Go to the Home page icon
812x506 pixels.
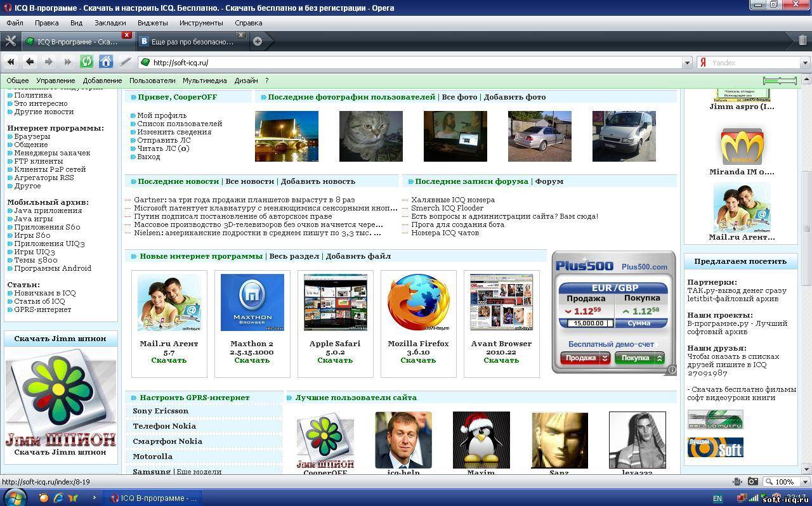point(106,62)
